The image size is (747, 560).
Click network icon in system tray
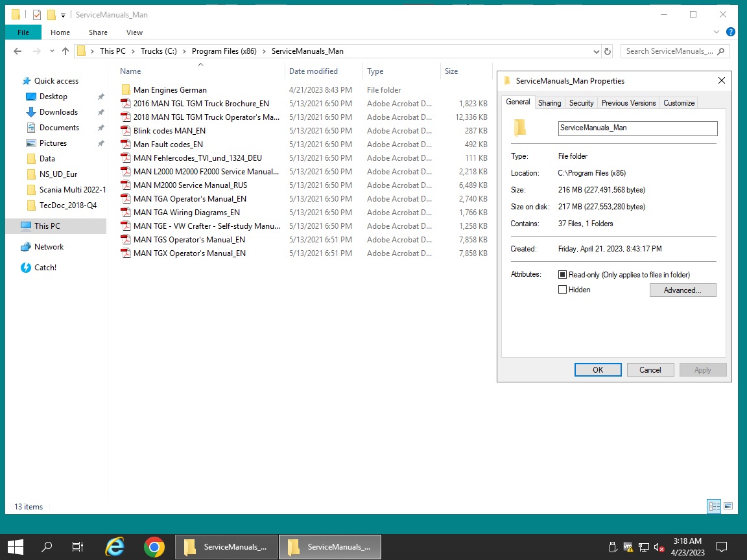pyautogui.click(x=644, y=547)
